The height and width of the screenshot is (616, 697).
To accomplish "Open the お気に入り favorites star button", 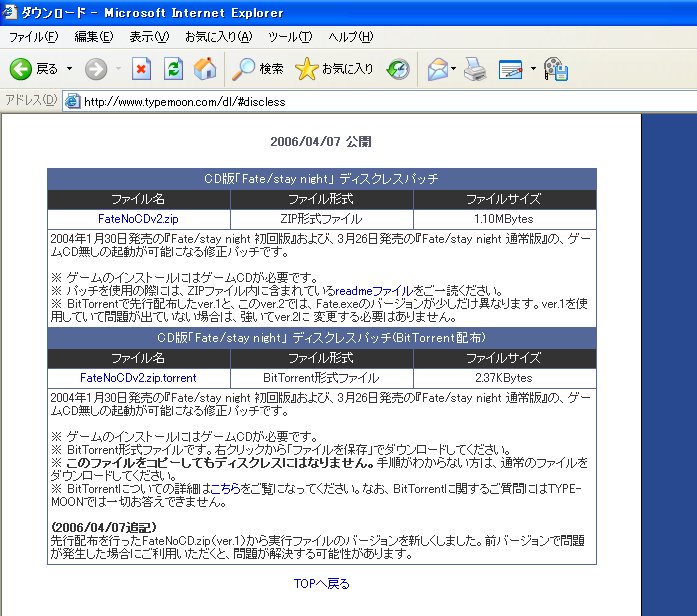I will (x=334, y=69).
